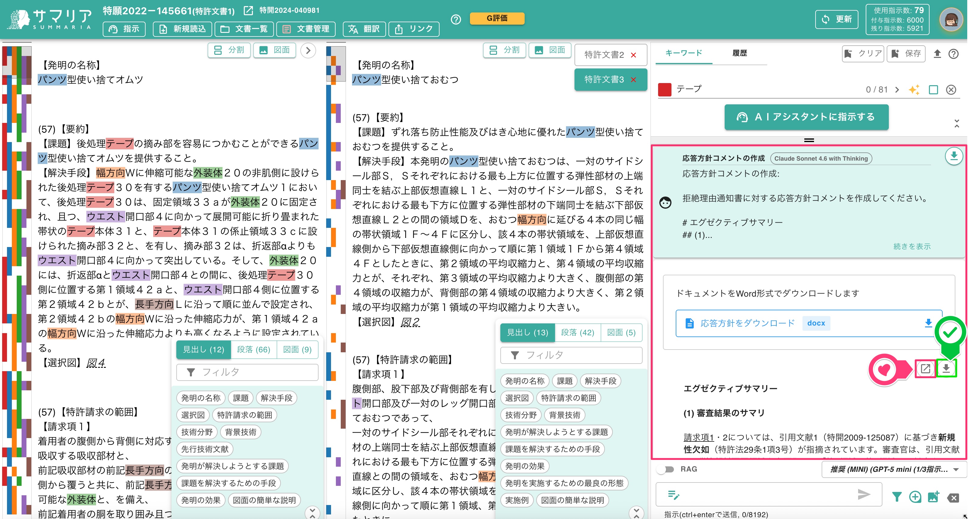Click the 分割 button in left document pane
The width and height of the screenshot is (980, 519).
click(229, 50)
